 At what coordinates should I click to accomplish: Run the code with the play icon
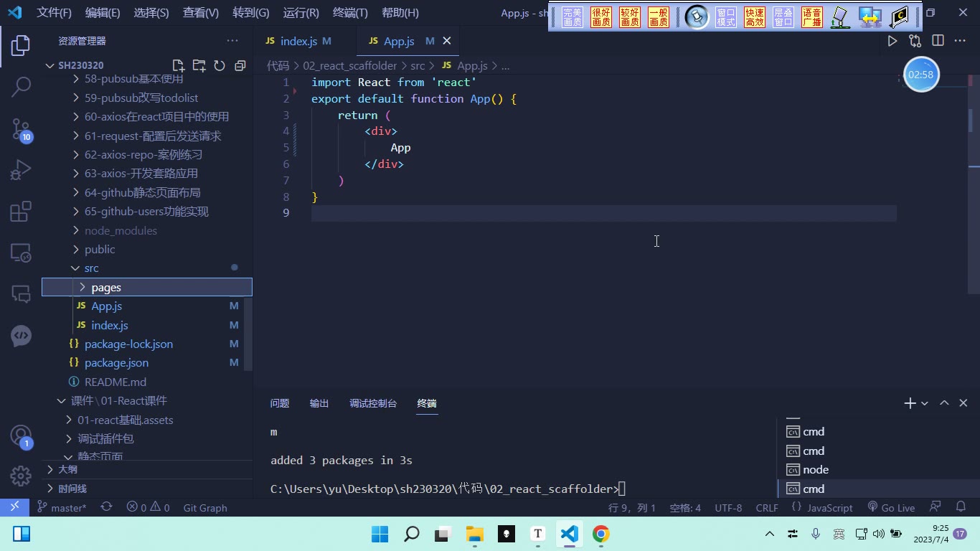892,41
